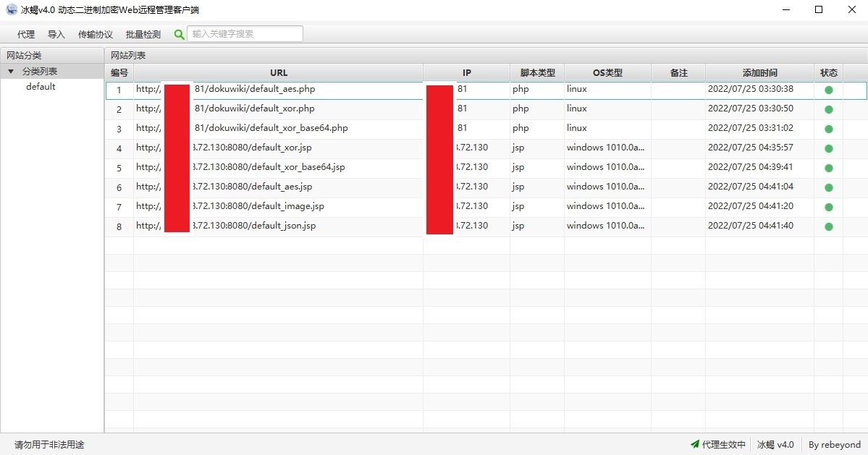
Task: Open the 导入 menu
Action: pyautogui.click(x=56, y=34)
